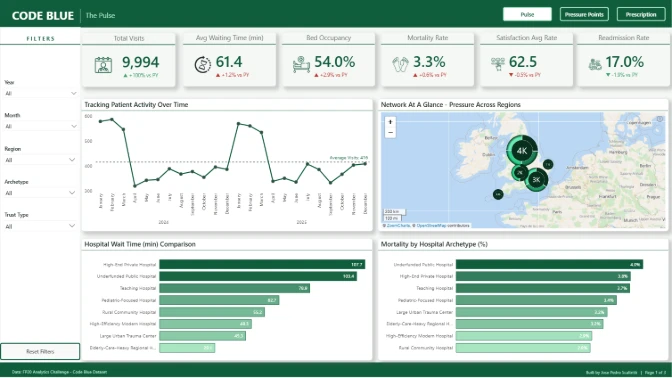Expand the Archetype filter dropdown
This screenshot has width=672, height=378.
coord(40,193)
